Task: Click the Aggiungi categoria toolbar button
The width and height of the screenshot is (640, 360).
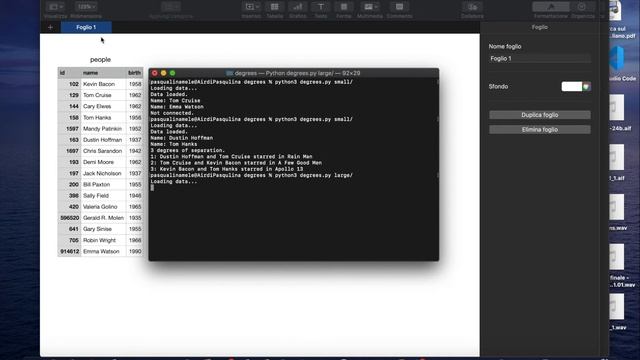Action: click(171, 7)
